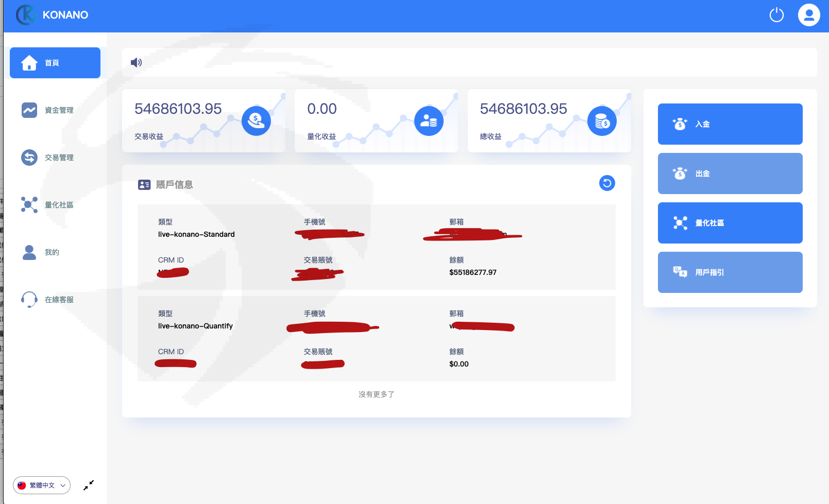Image resolution: width=829 pixels, height=504 pixels.
Task: Click the 交易收益 hand-coin icon
Action: (256, 121)
